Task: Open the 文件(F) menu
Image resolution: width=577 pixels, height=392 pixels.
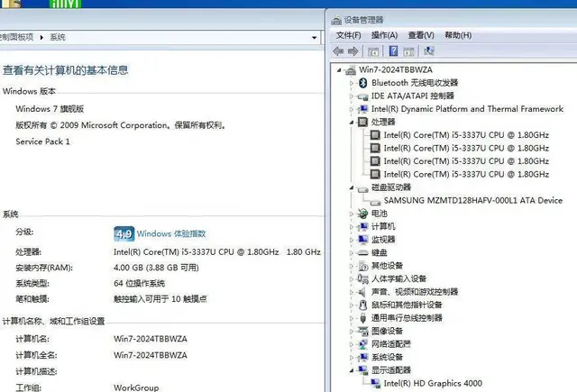Action: pyautogui.click(x=348, y=35)
